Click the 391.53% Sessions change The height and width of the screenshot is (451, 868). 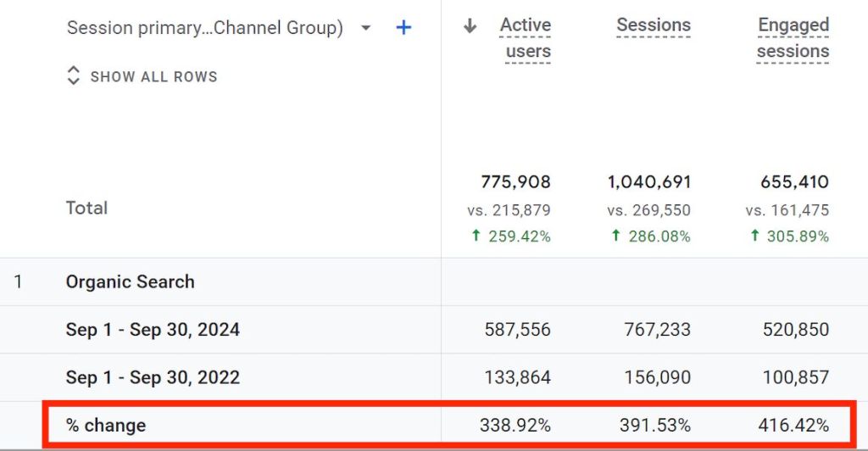tap(655, 425)
